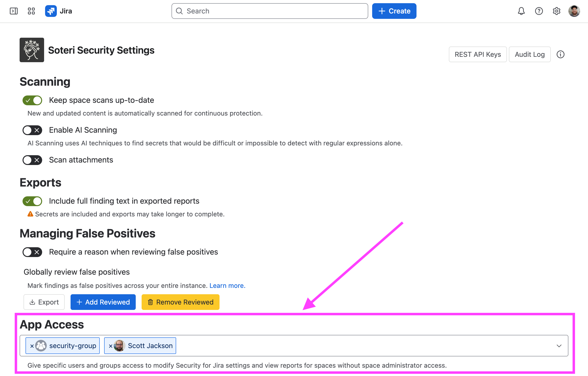Open notifications bell
Image resolution: width=588 pixels, height=376 pixels.
click(521, 11)
